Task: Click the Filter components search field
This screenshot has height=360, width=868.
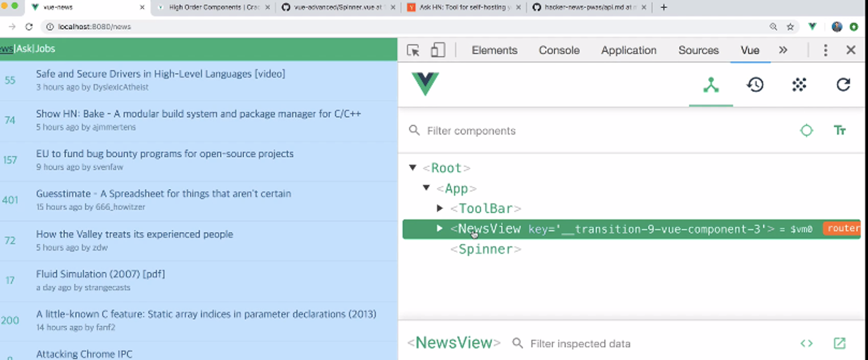Action: 599,131
